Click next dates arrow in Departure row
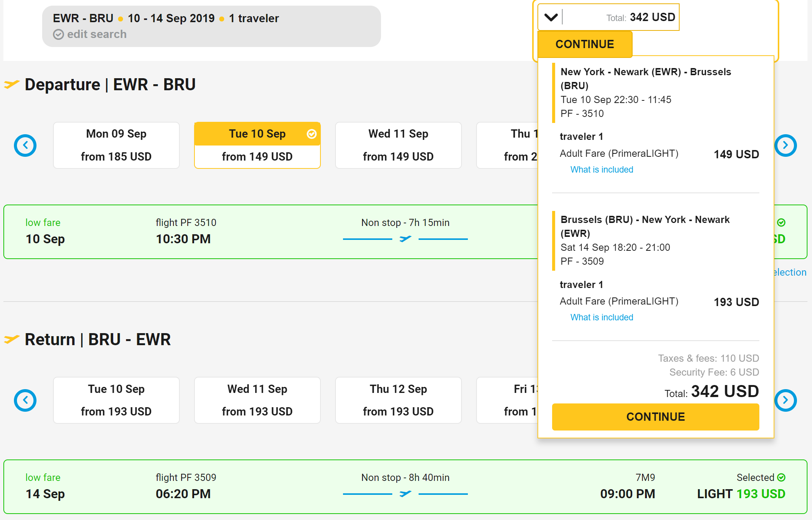Viewport: 812px width, 520px height. [785, 146]
